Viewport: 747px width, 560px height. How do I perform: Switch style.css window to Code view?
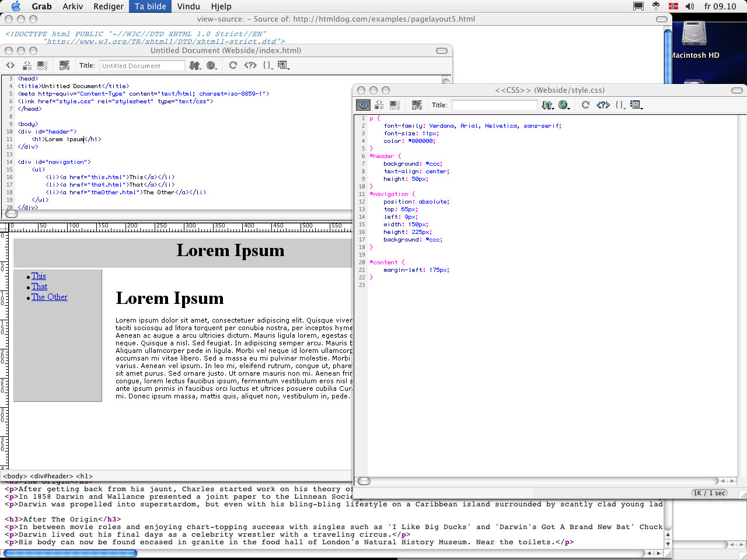click(363, 105)
